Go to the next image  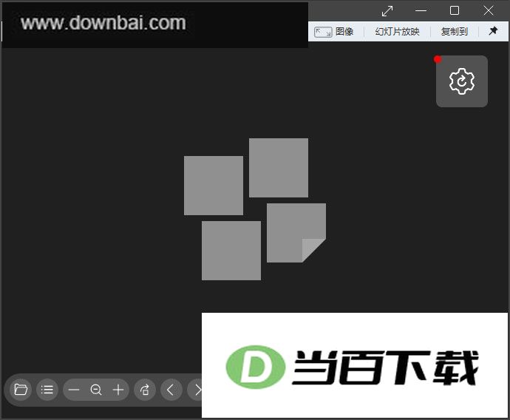[x=195, y=390]
